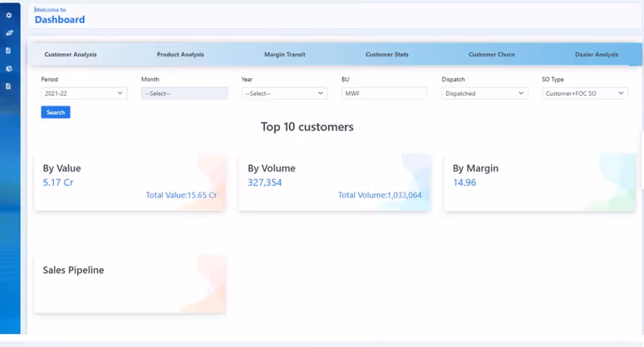644x347 pixels.
Task: Click the Top 10 customers heading
Action: click(308, 127)
